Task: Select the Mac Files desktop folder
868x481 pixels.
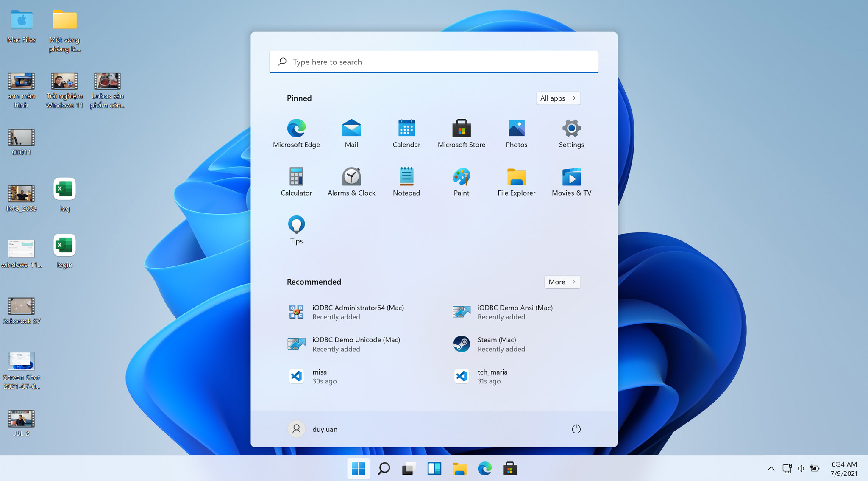Action: pyautogui.click(x=22, y=27)
